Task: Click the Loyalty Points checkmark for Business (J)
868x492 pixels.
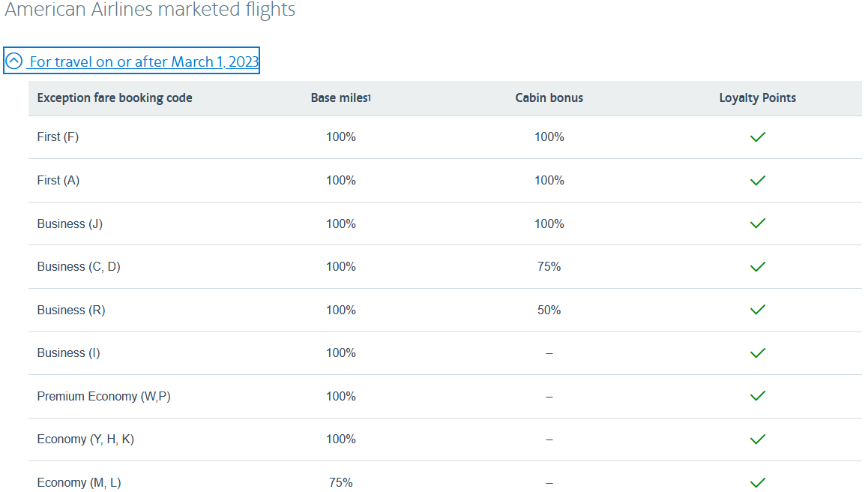Action: 758,223
